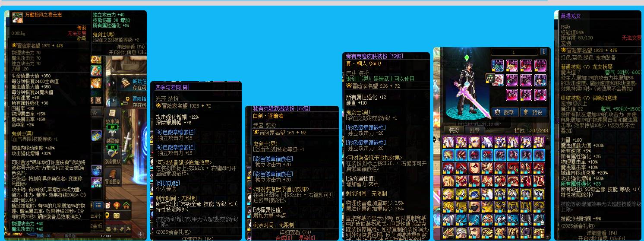Switch to the 装扮 tab

(x=454, y=130)
